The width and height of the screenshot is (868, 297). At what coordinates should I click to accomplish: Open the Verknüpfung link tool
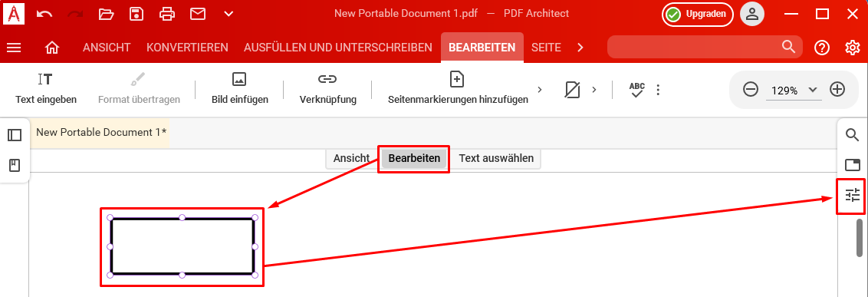point(327,89)
